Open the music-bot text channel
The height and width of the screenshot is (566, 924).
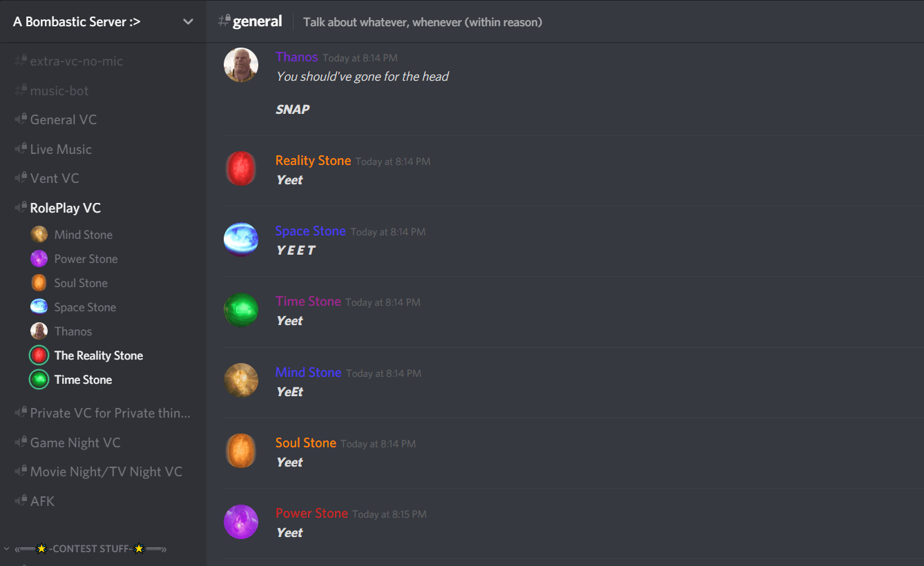tap(103, 90)
